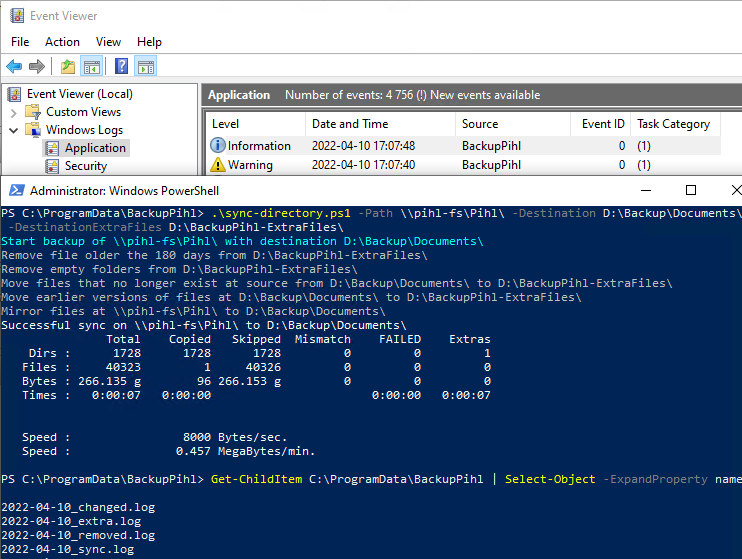Screen dimensions: 742x559
Task: Click the Information level icon in first event row
Action: (x=217, y=145)
